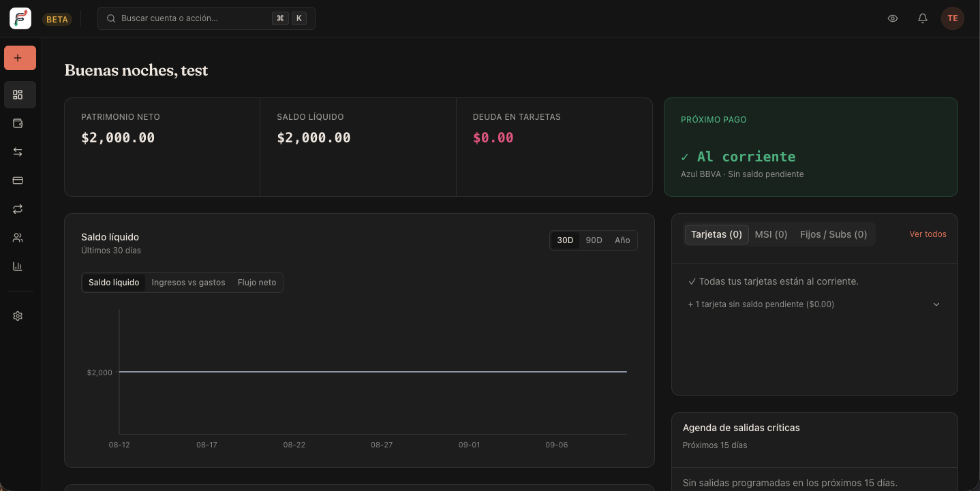This screenshot has height=491, width=980.
Task: Click the 08-27 date label on chart
Action: [382, 445]
